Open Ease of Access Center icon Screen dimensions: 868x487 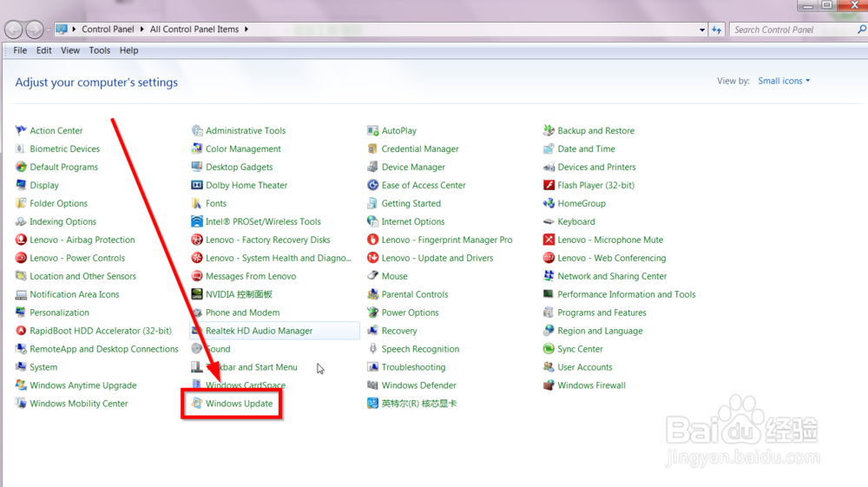click(x=372, y=185)
